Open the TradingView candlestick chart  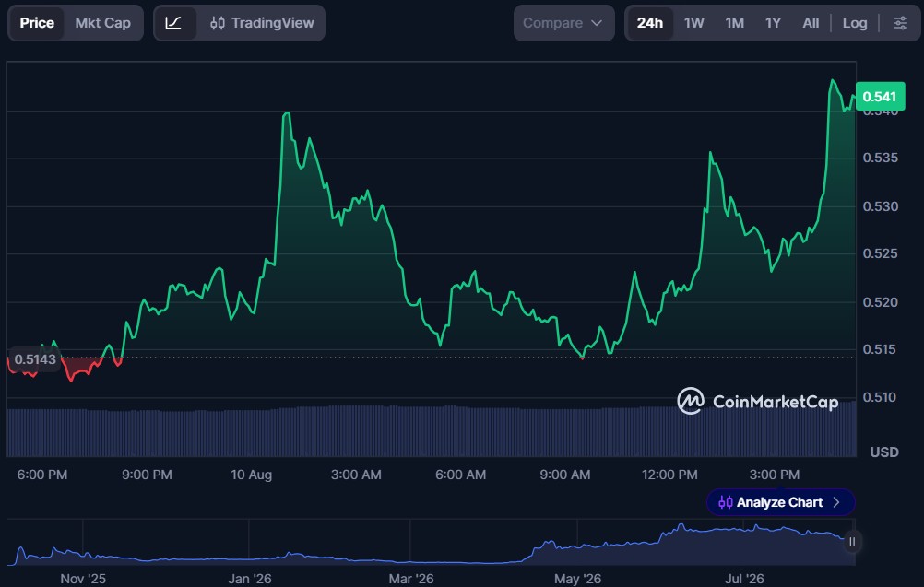262,23
